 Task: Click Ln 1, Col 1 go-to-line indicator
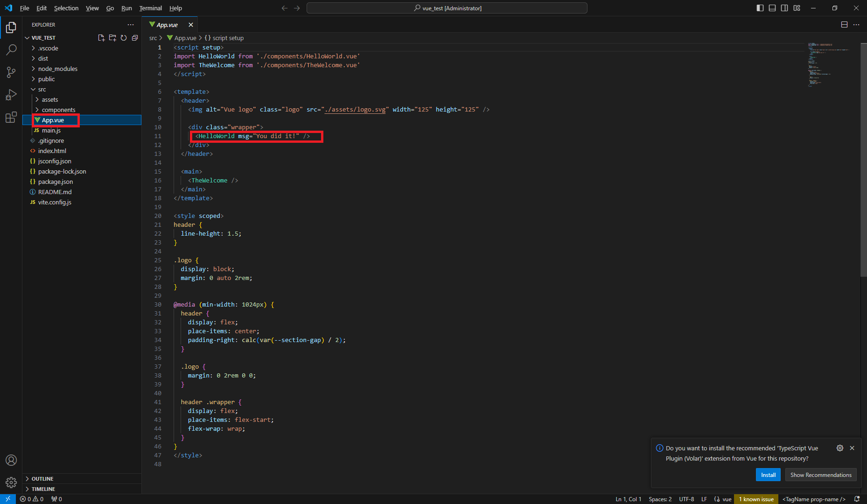pyautogui.click(x=628, y=499)
